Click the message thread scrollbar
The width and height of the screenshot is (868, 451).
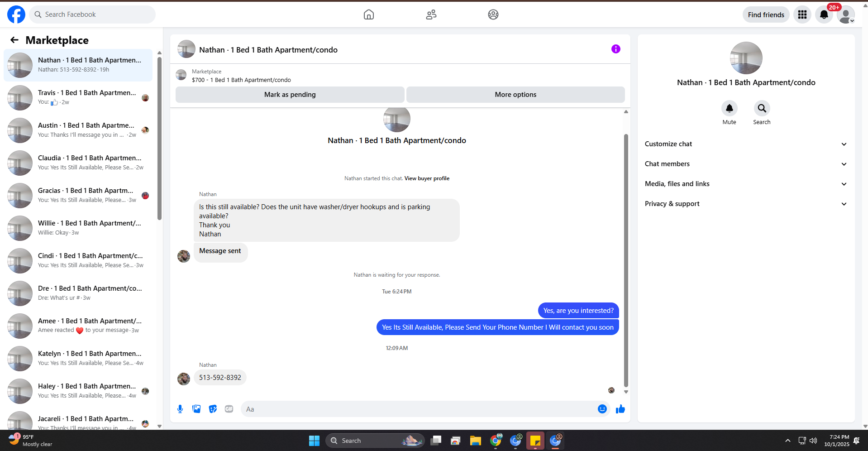click(626, 261)
